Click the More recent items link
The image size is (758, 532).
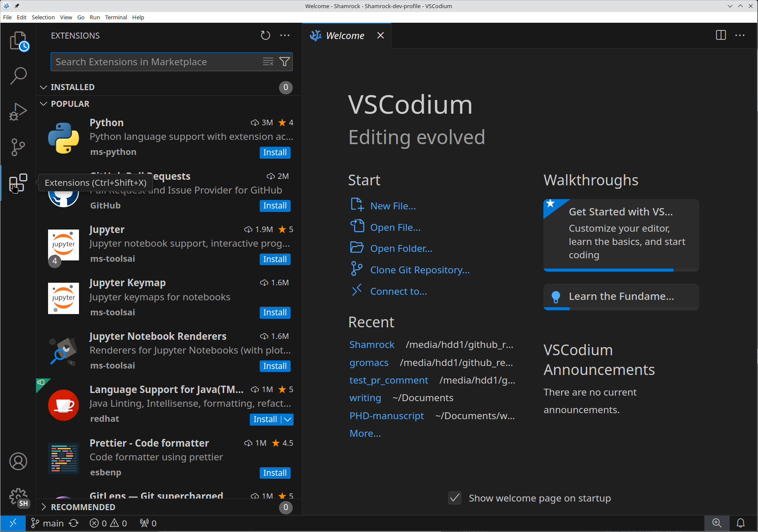pos(365,433)
